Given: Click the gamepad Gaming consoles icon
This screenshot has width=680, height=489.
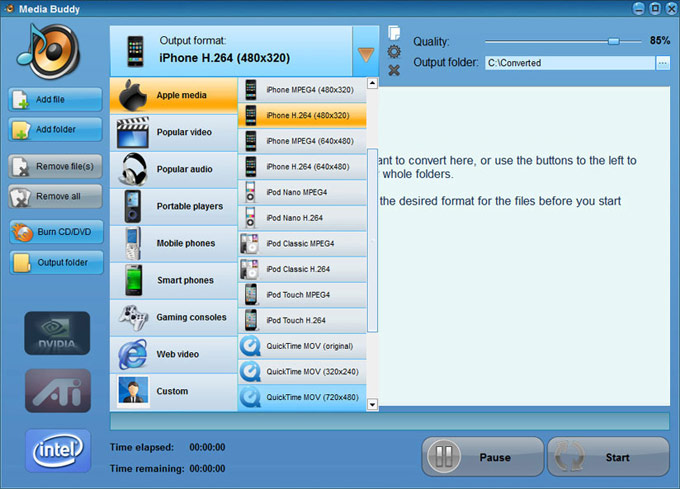Looking at the screenshot, I should point(134,318).
